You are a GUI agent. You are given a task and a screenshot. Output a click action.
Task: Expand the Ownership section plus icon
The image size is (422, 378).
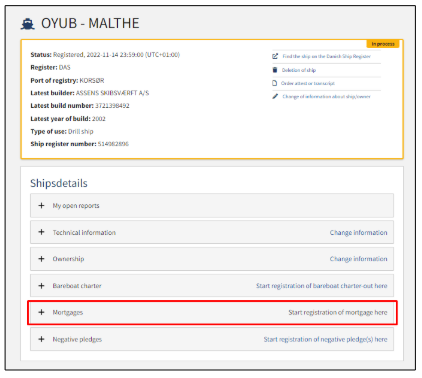click(x=41, y=259)
